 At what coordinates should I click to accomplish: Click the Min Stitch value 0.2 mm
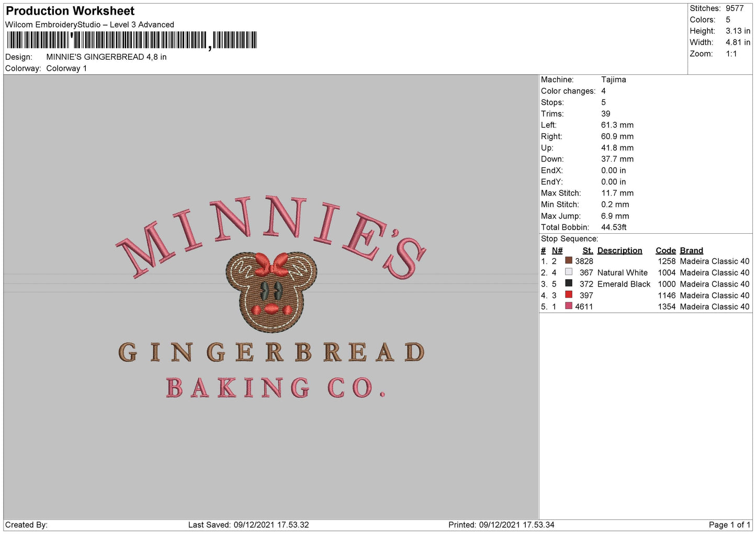(x=615, y=204)
